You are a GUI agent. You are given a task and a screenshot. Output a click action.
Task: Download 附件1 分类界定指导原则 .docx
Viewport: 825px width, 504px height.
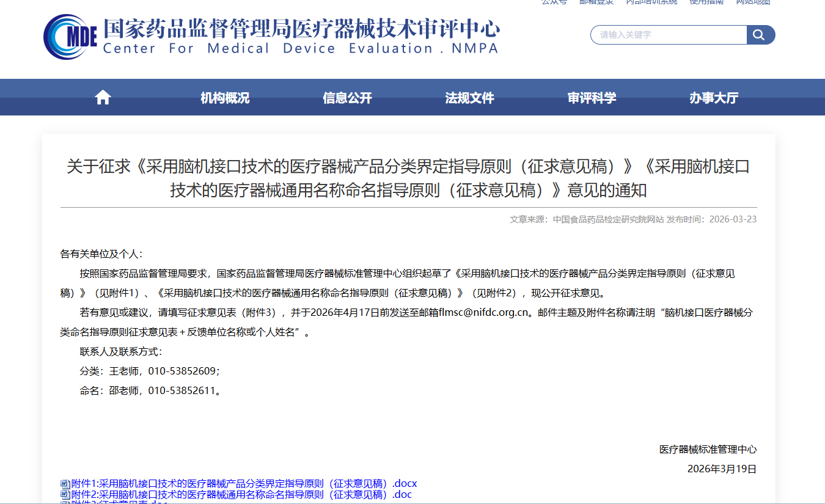244,484
